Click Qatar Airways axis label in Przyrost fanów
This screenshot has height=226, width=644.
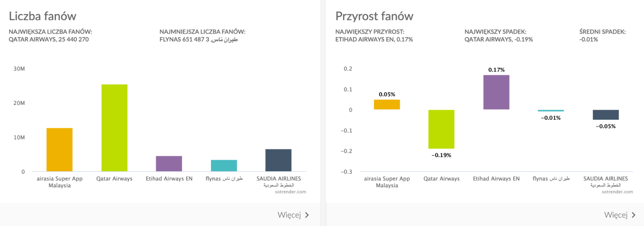(441, 179)
